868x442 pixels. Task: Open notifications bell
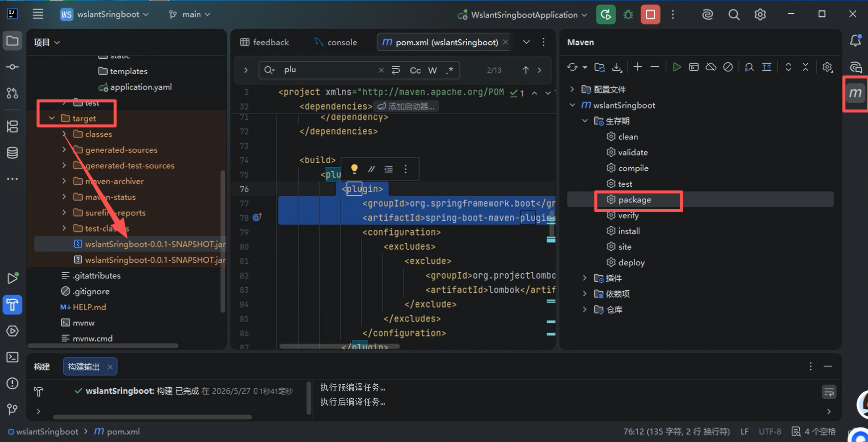856,41
